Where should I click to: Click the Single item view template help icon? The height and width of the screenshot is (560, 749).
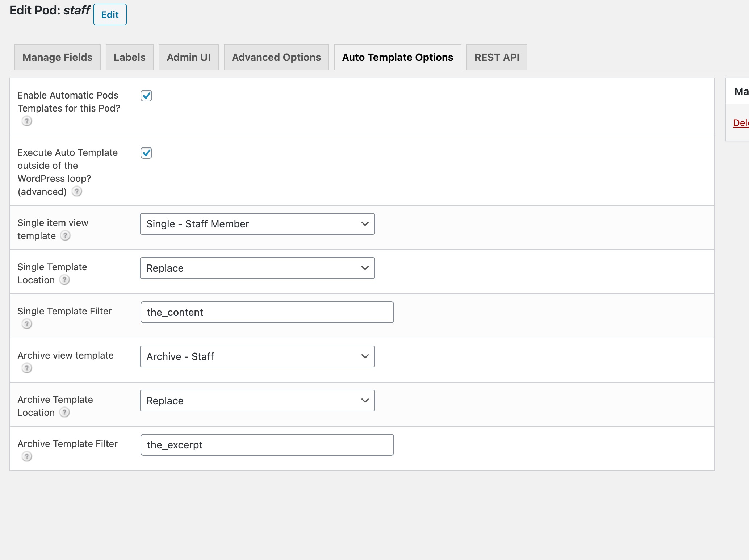(x=66, y=236)
